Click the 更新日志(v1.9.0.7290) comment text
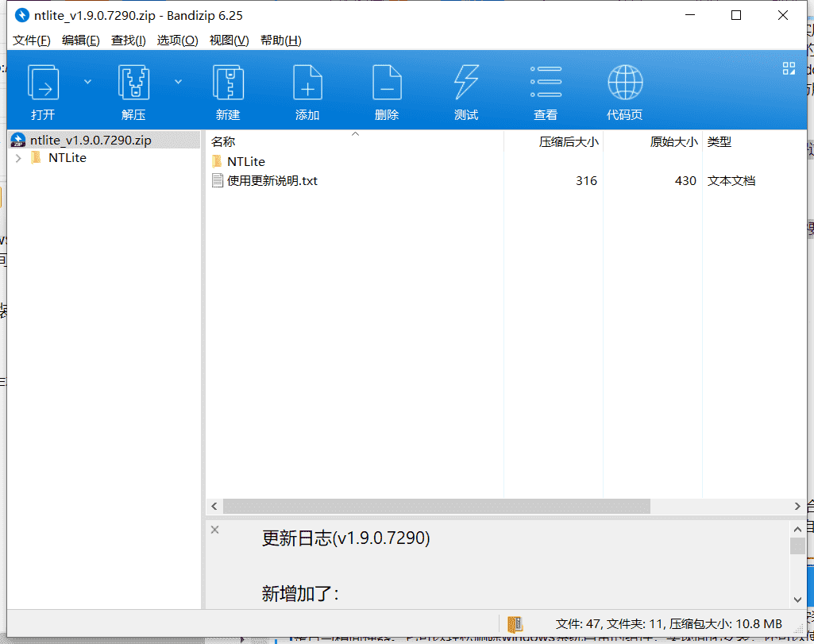814x644 pixels. point(345,538)
